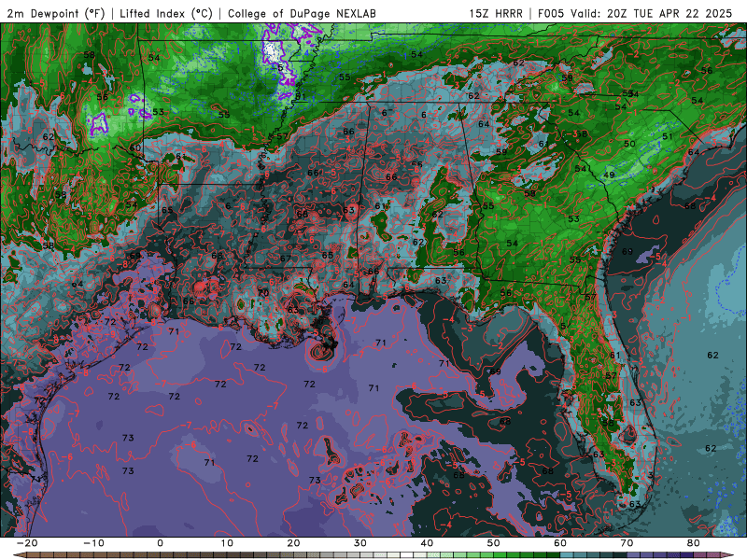Click the "15Z HRRR" model run label

point(496,14)
